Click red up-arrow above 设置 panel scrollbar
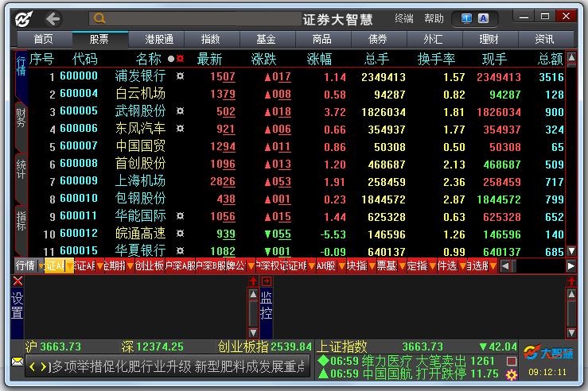The height and width of the screenshot is (391, 588). pos(253,281)
